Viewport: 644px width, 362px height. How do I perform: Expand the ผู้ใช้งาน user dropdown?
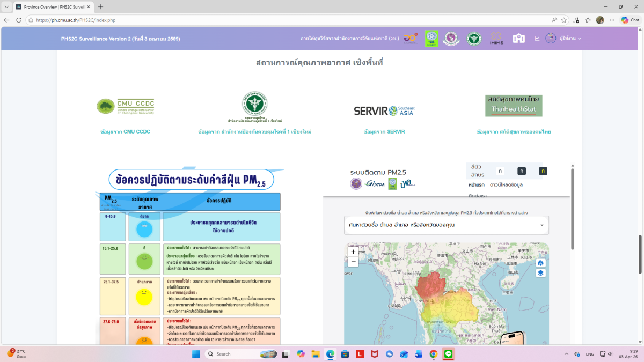[564, 39]
